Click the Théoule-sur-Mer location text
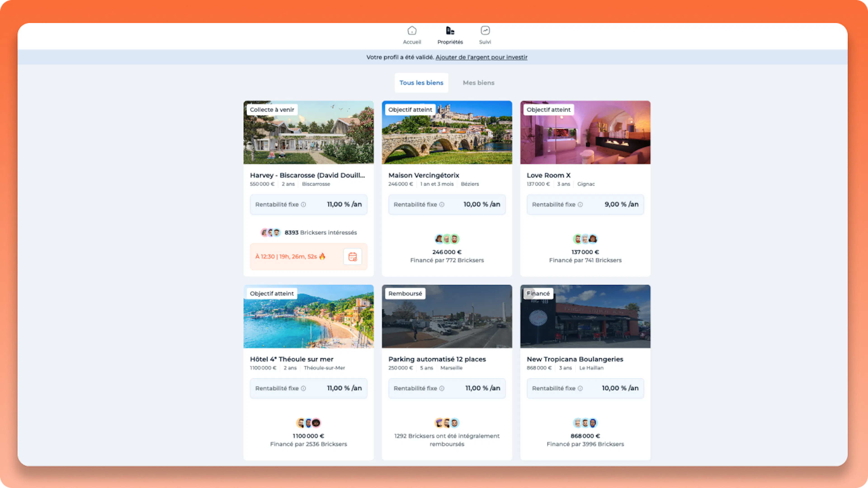 pyautogui.click(x=324, y=368)
